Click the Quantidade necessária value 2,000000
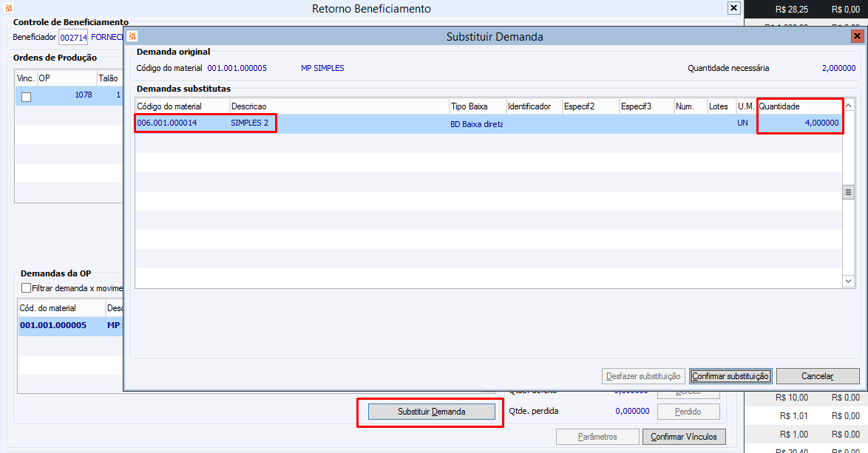This screenshot has height=453, width=868. tap(838, 68)
